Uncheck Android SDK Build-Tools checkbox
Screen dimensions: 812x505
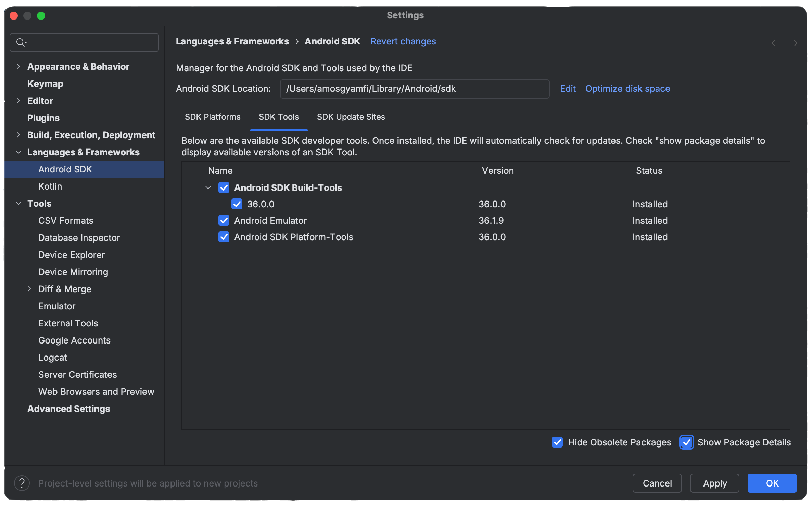coord(224,187)
